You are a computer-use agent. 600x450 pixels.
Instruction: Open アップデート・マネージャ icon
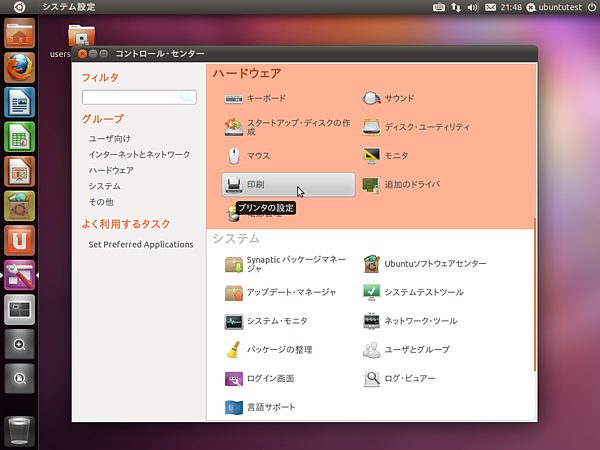tap(233, 293)
